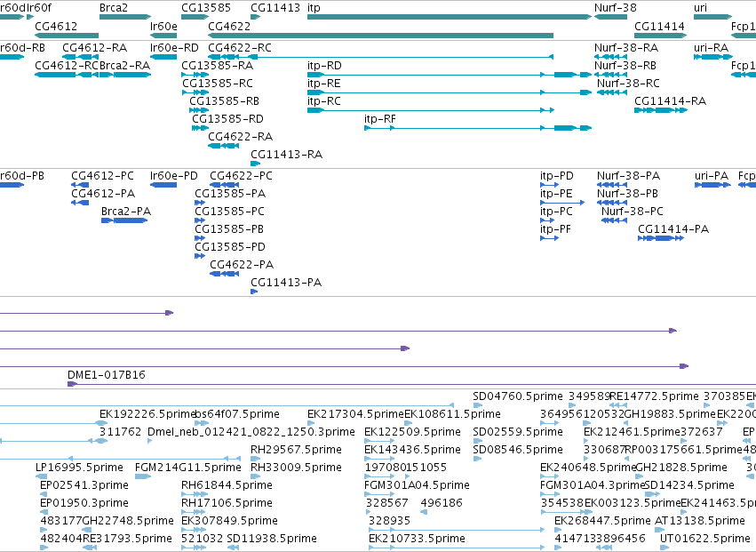This screenshot has height=552, width=756.
Task: Click the itp-RE transcript label
Action: tap(323, 83)
